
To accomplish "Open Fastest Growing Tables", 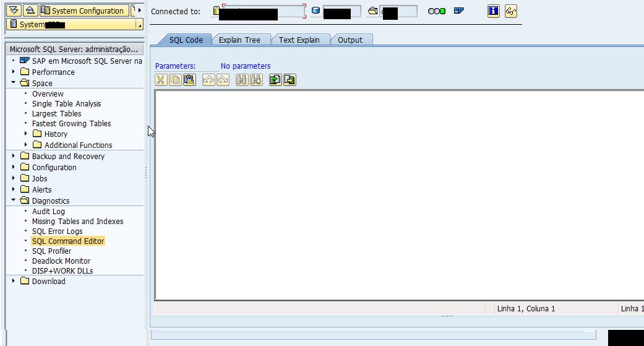I will pos(72,123).
